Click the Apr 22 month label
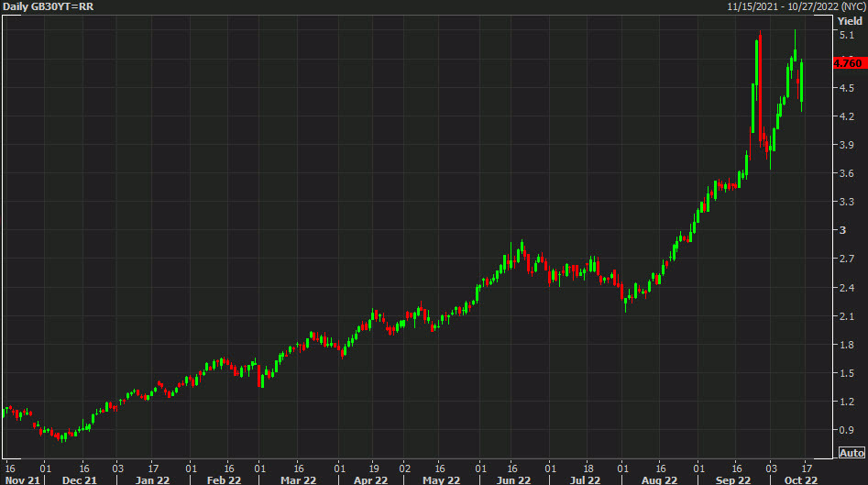Image resolution: width=868 pixels, height=485 pixels. (370, 480)
